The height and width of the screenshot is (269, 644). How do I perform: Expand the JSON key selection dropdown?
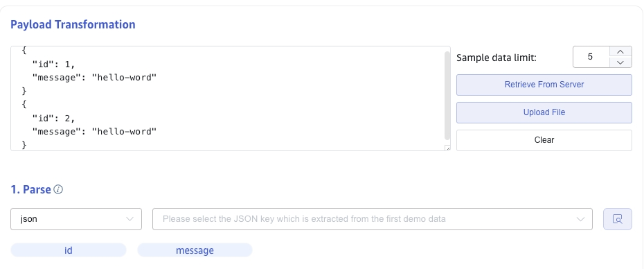[372, 219]
